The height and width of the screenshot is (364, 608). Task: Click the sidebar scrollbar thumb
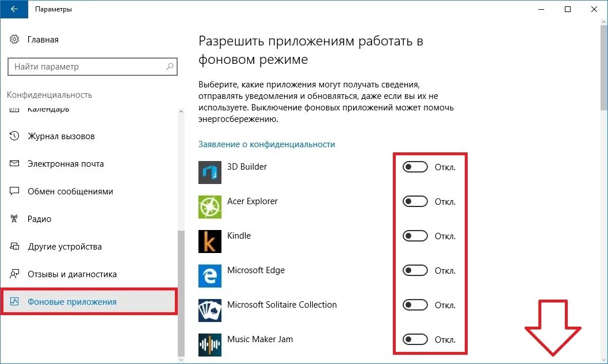(181, 293)
